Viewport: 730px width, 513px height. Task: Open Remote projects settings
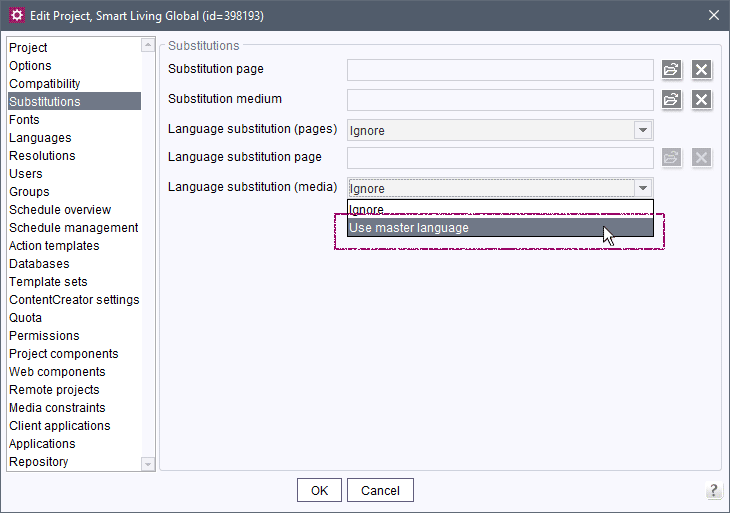pos(74,390)
